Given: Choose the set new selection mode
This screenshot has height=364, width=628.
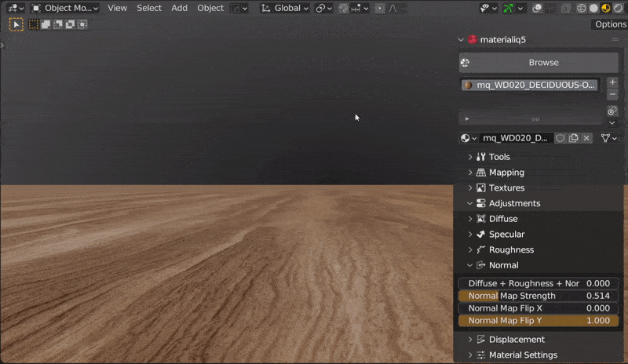Looking at the screenshot, I should pos(34,24).
